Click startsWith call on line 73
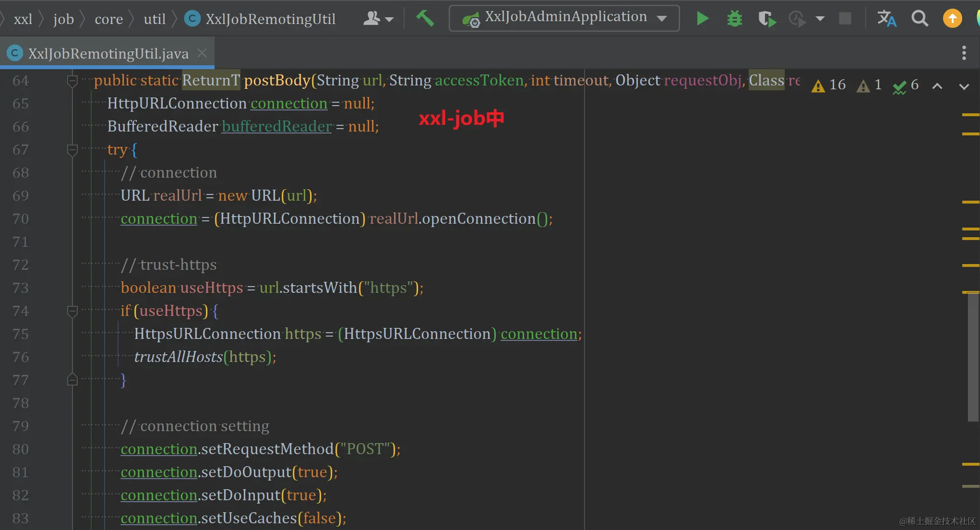This screenshot has height=530, width=980. coord(320,288)
